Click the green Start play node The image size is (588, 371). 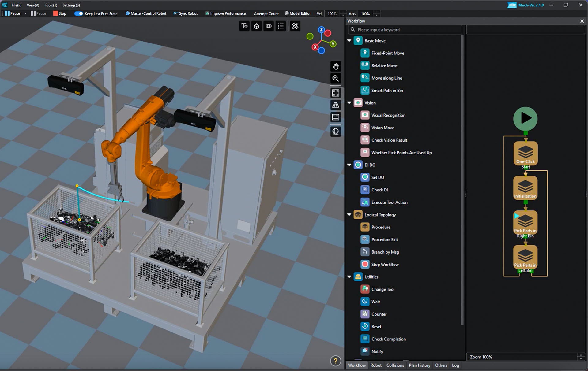pos(525,119)
